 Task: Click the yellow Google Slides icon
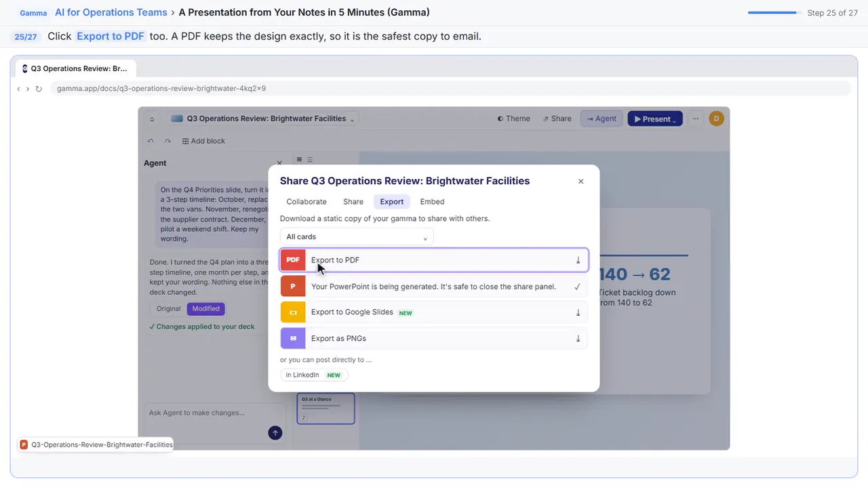tap(293, 312)
